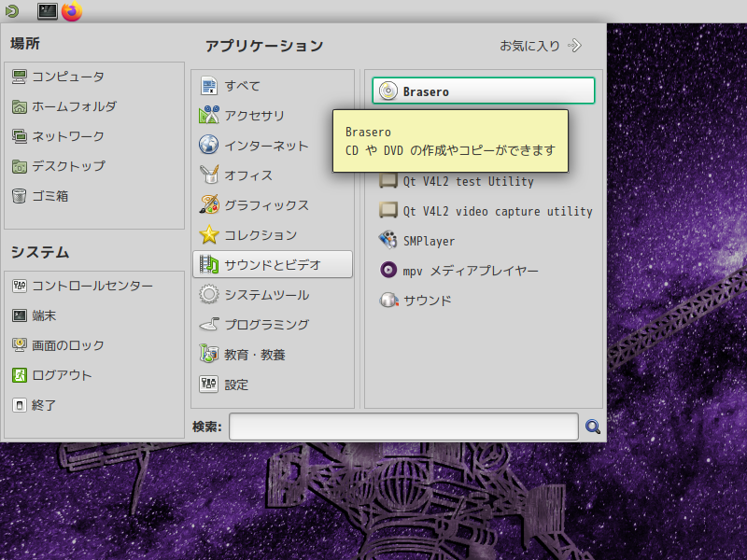Select the アクセサリ category
The height and width of the screenshot is (560, 747).
(x=273, y=116)
